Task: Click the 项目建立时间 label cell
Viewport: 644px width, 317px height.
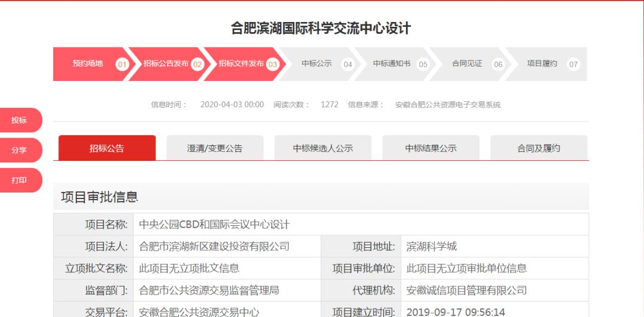Action: 361,310
